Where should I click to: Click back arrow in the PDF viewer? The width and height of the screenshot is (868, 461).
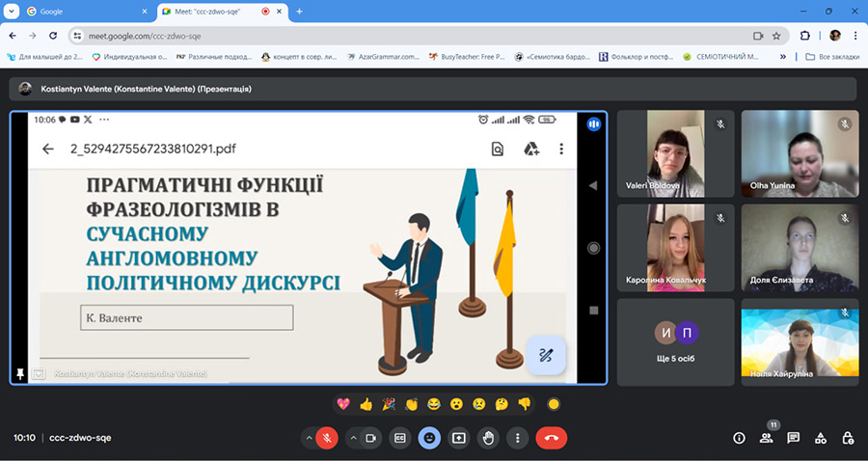(48, 149)
